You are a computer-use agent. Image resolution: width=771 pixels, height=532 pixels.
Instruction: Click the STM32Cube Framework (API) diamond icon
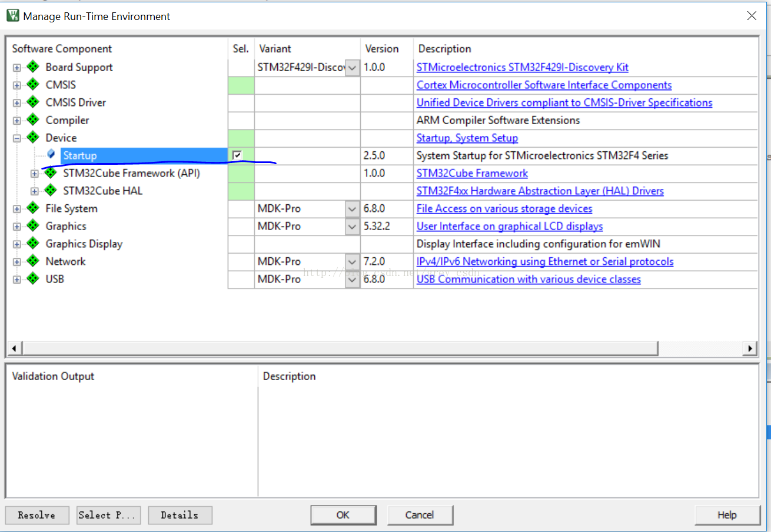click(51, 173)
